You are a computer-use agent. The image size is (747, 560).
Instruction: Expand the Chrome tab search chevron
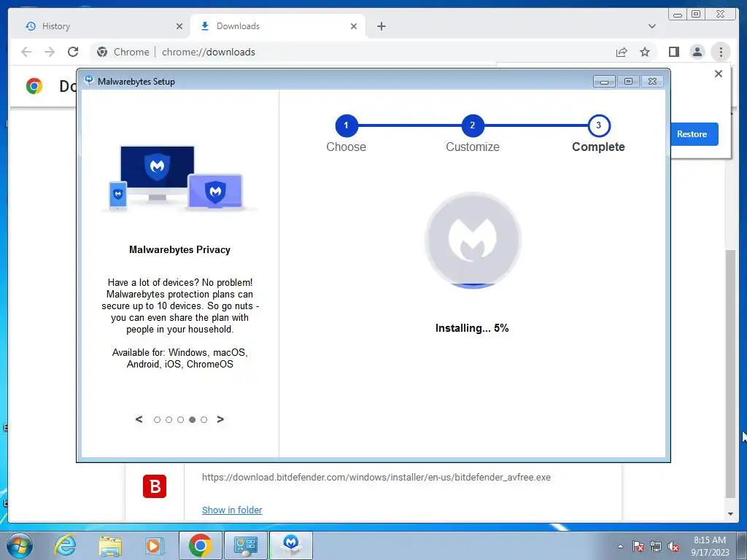tap(651, 26)
